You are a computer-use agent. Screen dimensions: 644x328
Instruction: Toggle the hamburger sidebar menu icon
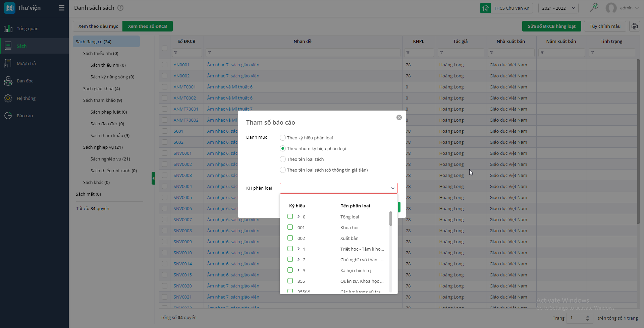pyautogui.click(x=62, y=8)
